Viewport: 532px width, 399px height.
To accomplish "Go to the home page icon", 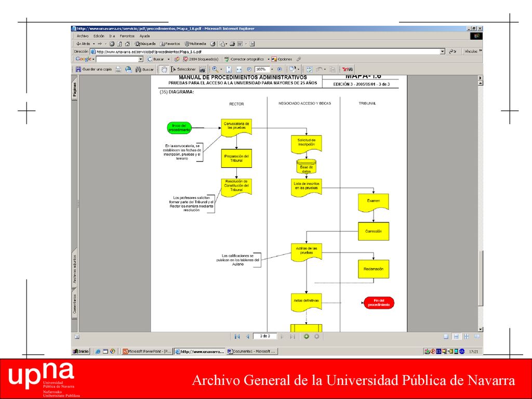I will [x=127, y=44].
